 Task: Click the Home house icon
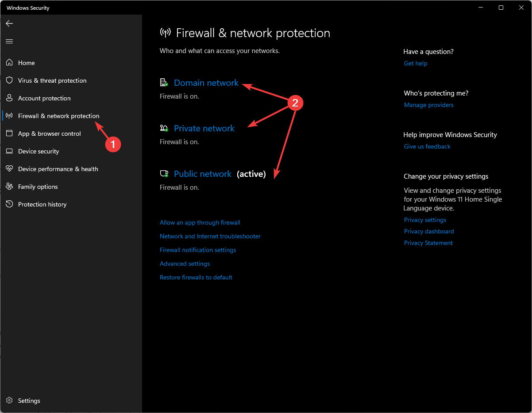tap(9, 63)
